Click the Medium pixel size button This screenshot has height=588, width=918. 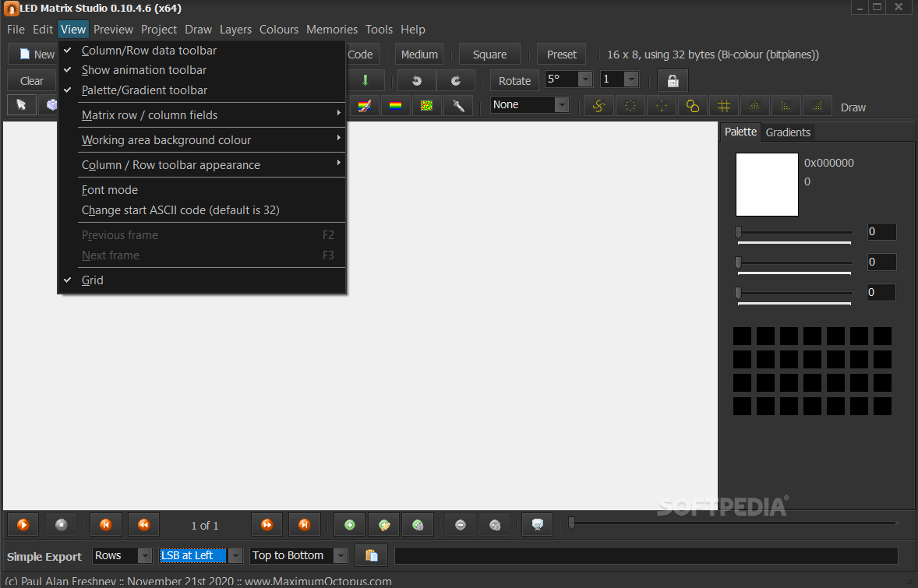click(x=419, y=55)
